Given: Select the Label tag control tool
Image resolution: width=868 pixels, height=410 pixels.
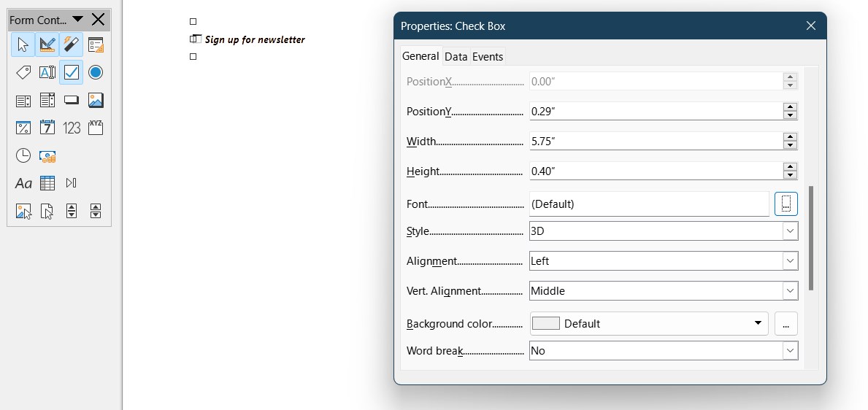Looking at the screenshot, I should pos(23,72).
